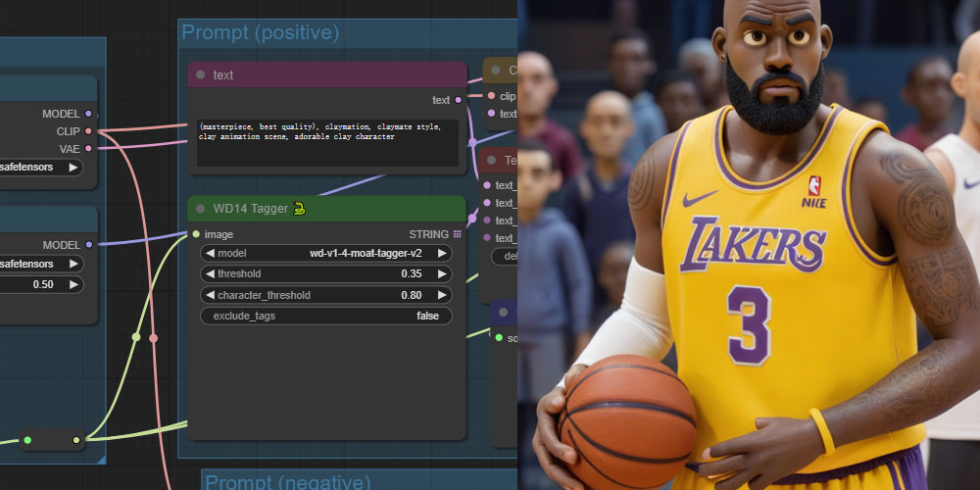Click the snake emoji on WD14 Tagger title
This screenshot has width=980, height=490.
point(299,209)
